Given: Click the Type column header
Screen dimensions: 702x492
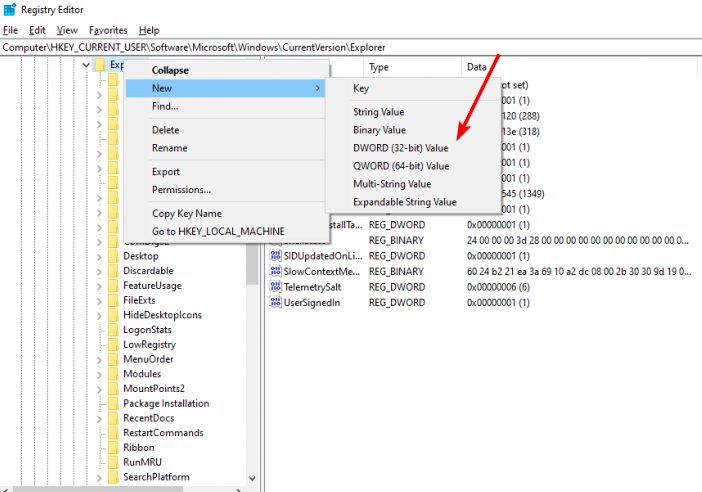Looking at the screenshot, I should (379, 67).
